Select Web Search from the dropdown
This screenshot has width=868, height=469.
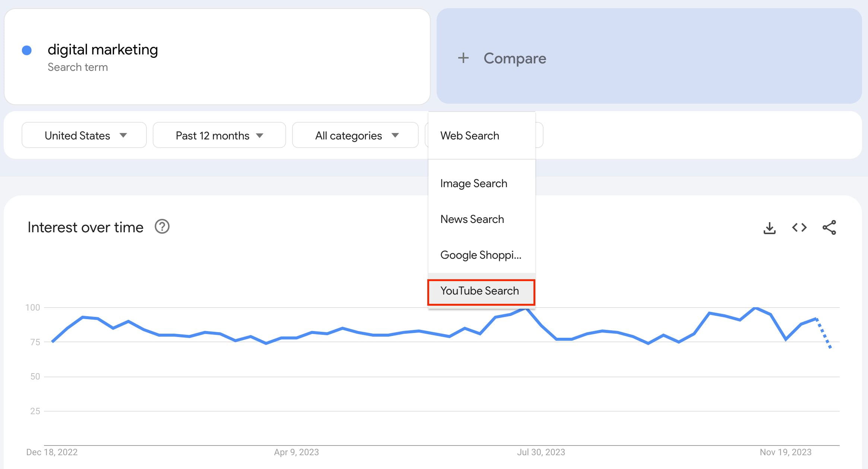[x=471, y=135]
